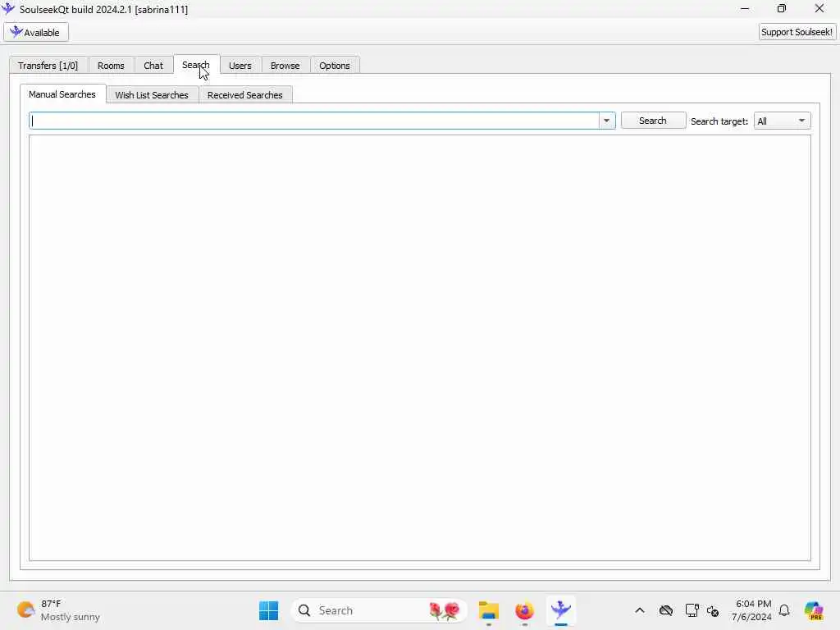Click the taskbar Search box
The width and height of the screenshot is (840, 630).
tap(379, 610)
